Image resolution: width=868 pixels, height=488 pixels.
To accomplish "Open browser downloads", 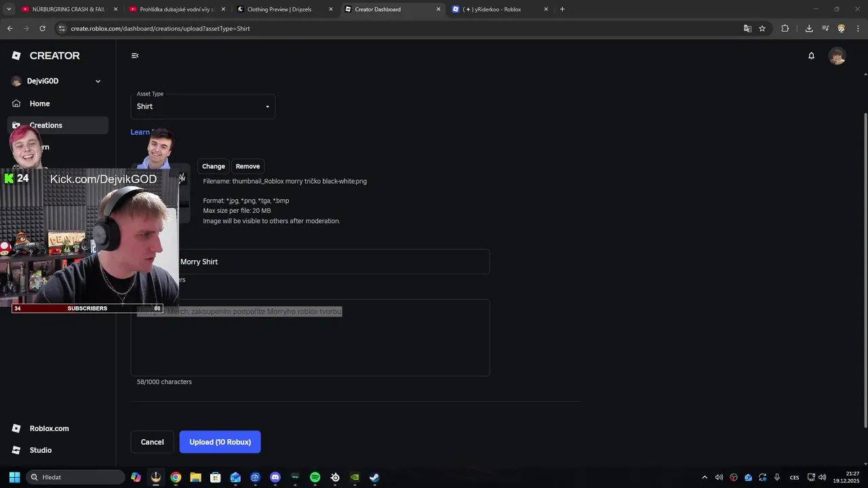I will tap(809, 28).
